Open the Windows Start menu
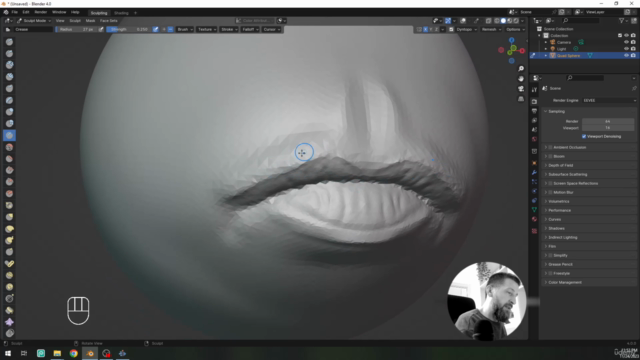Screen dimensions: 640x360 coord(8,353)
